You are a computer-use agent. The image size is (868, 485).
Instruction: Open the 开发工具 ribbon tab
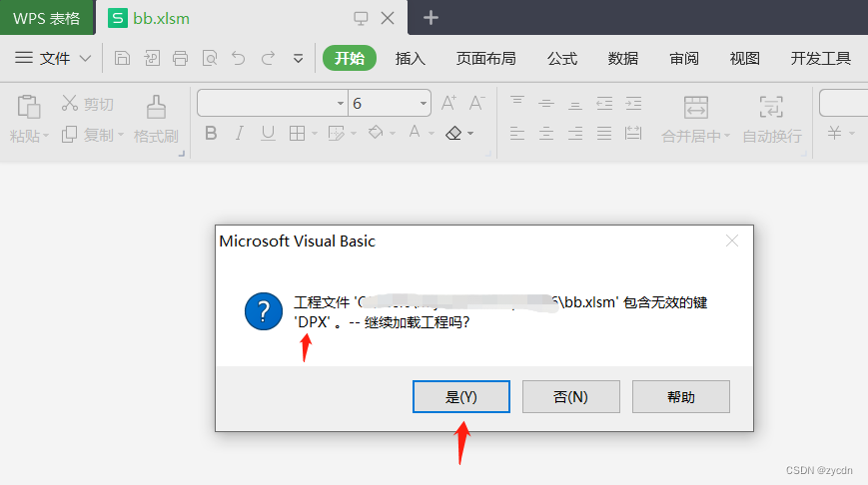(x=820, y=58)
